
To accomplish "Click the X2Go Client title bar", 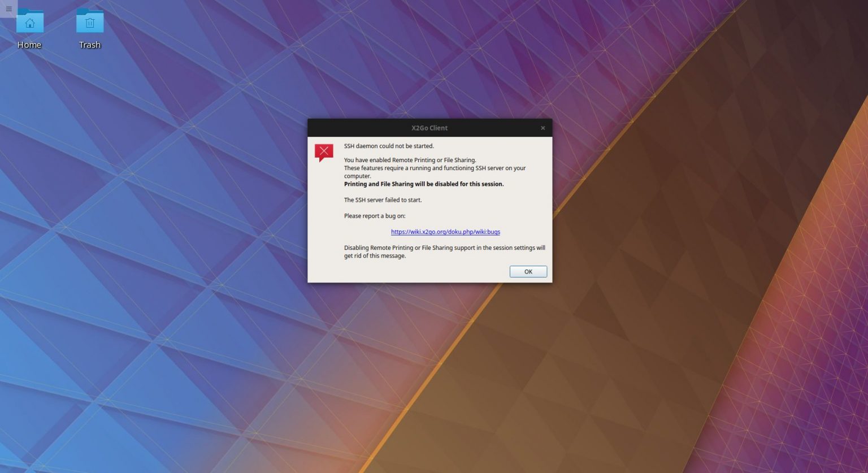I will (429, 128).
